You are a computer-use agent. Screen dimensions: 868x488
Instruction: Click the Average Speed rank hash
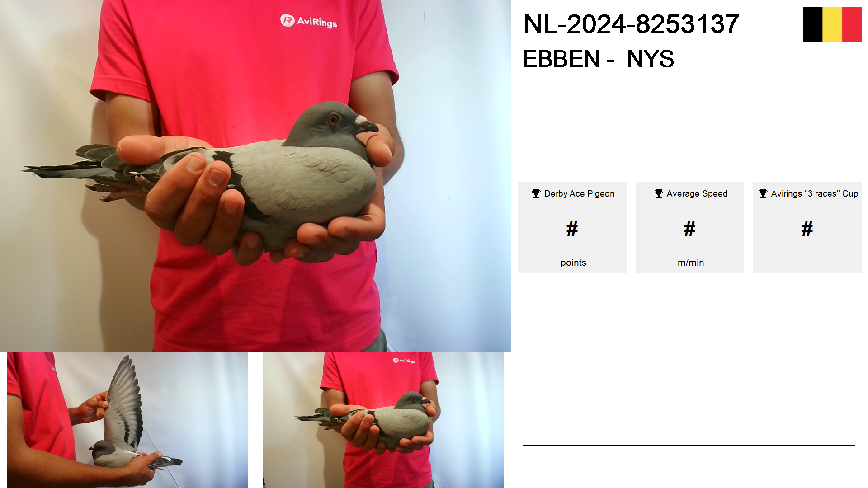pos(690,229)
